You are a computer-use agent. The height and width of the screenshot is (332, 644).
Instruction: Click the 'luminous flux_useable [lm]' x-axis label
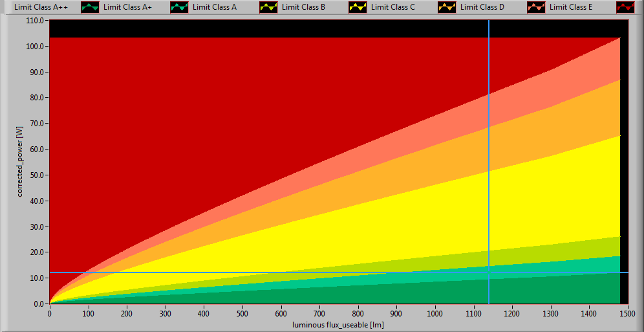click(x=338, y=324)
